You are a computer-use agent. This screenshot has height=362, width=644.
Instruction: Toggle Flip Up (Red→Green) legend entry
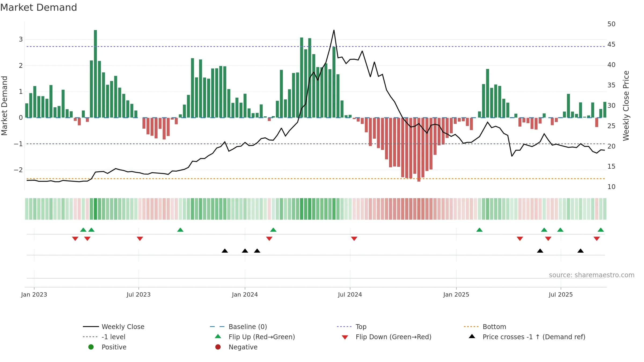[x=255, y=337]
